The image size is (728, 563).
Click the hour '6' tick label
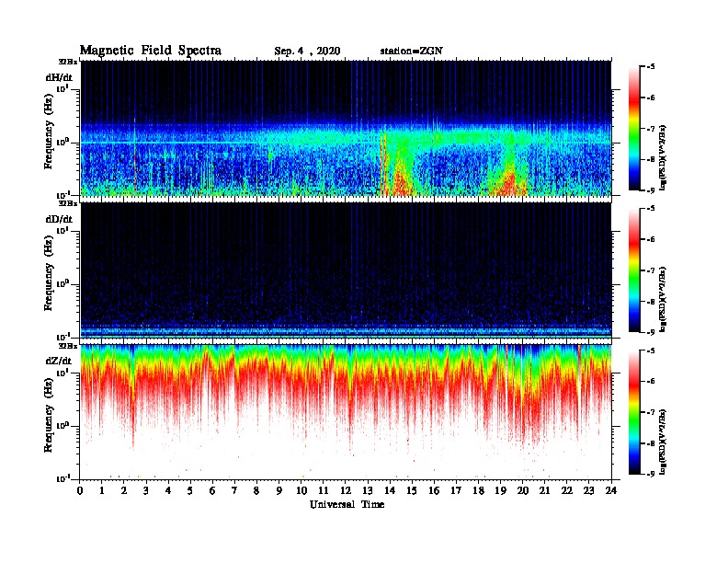point(212,491)
